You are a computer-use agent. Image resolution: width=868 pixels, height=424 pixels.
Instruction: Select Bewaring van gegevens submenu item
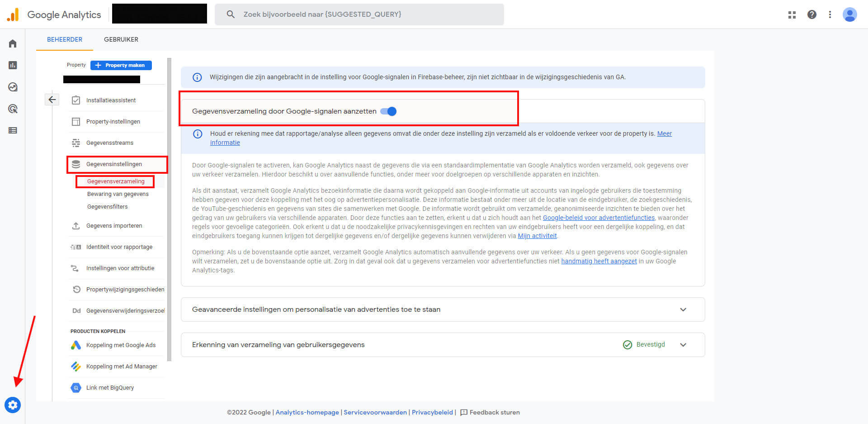(118, 194)
